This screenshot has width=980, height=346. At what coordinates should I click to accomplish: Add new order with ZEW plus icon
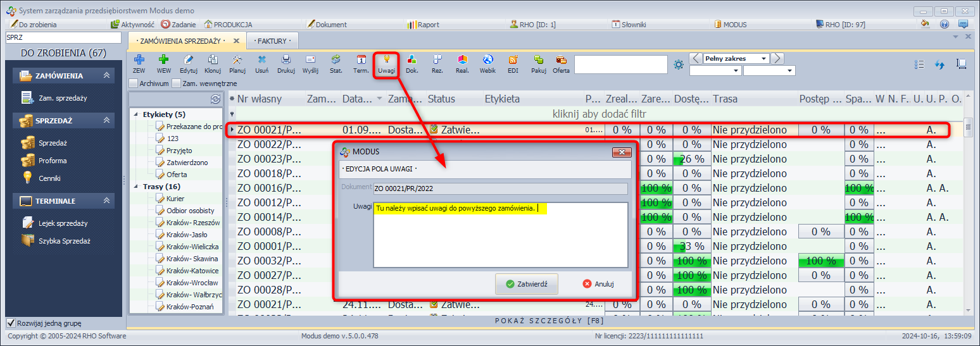139,63
